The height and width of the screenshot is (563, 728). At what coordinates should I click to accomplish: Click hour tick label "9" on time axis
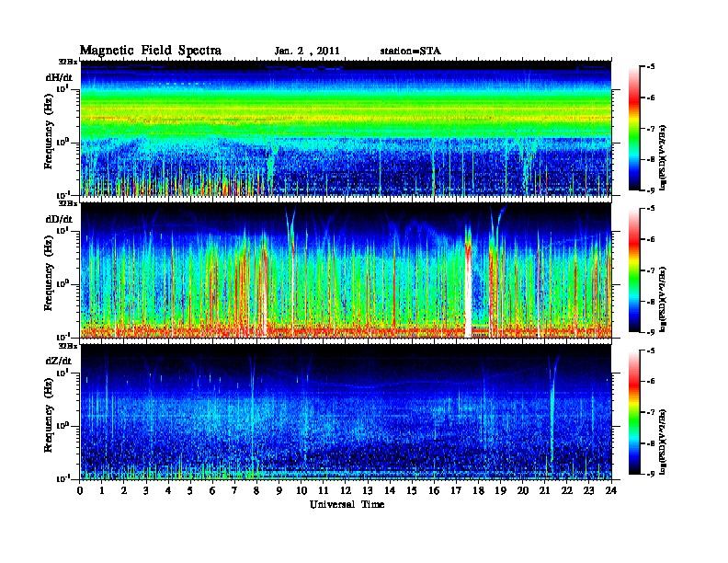[x=279, y=490]
